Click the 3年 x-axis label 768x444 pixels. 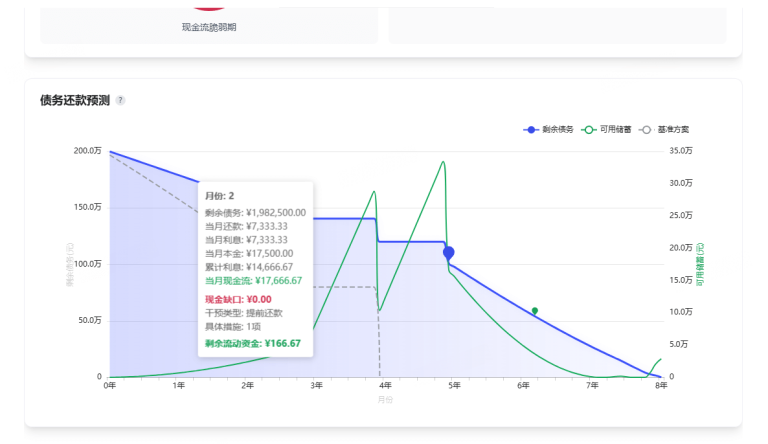316,386
